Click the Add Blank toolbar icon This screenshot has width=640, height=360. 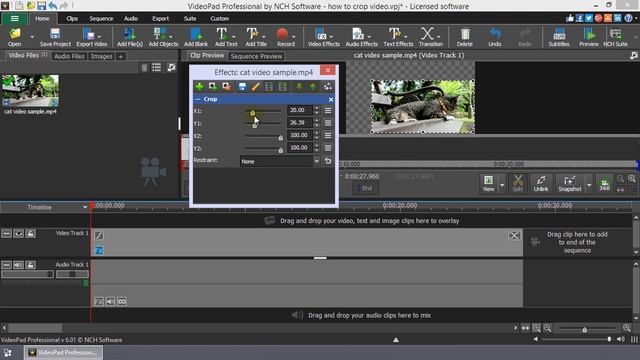196,34
